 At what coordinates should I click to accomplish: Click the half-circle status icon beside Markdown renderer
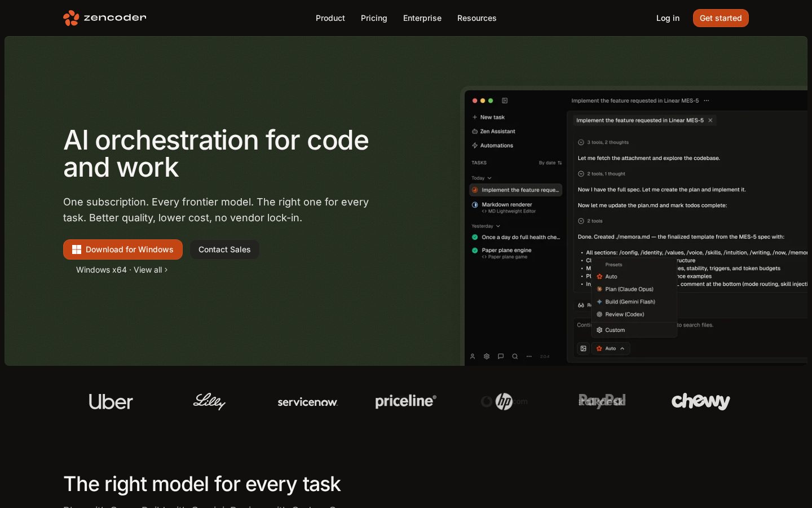coord(475,205)
